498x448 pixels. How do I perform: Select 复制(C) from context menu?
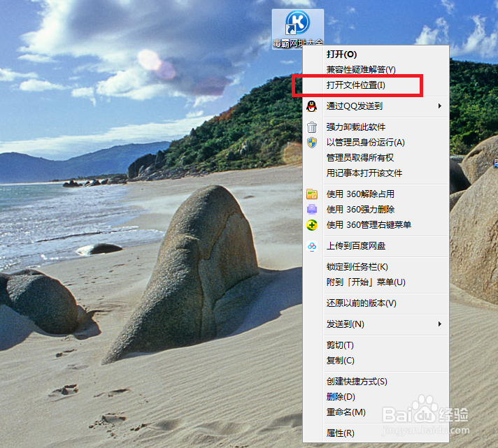click(376, 361)
